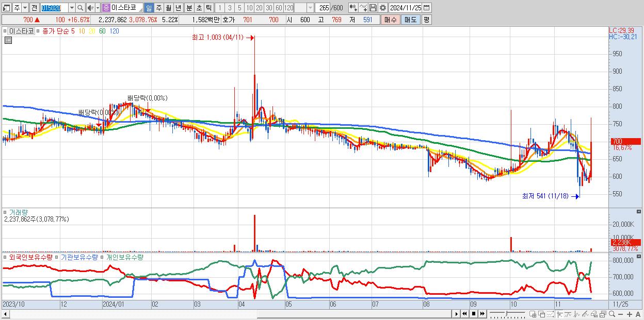
Task: Click the 전 button before the stock code
Action: click(34, 8)
